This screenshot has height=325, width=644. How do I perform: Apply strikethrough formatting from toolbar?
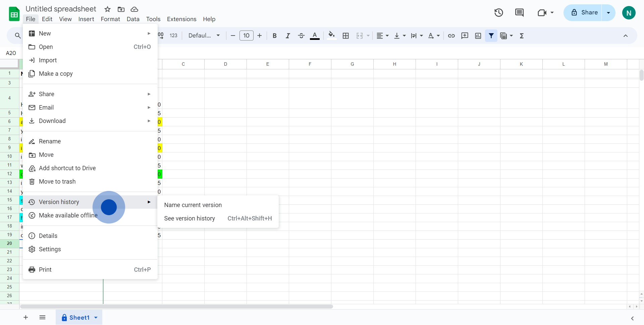click(x=301, y=36)
